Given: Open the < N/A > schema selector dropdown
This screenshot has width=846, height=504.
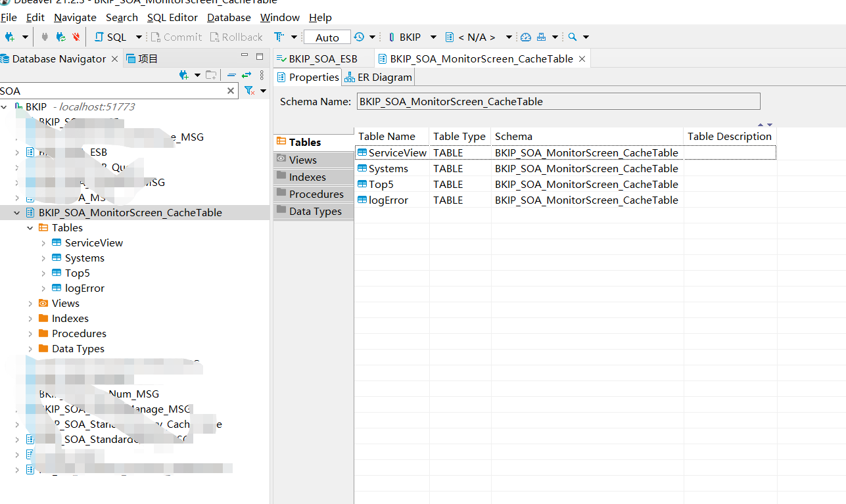Looking at the screenshot, I should click(478, 37).
